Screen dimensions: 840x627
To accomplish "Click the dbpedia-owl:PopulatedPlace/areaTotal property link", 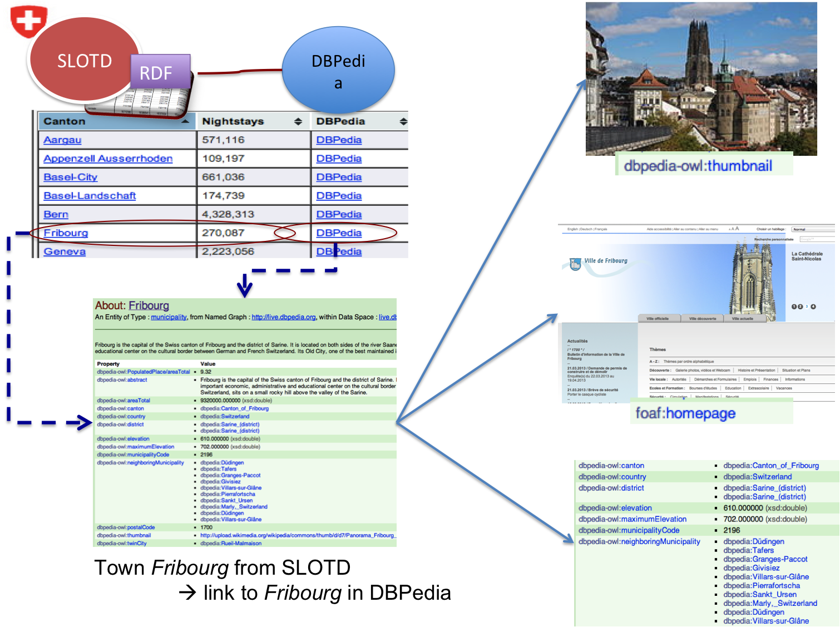I will click(144, 372).
